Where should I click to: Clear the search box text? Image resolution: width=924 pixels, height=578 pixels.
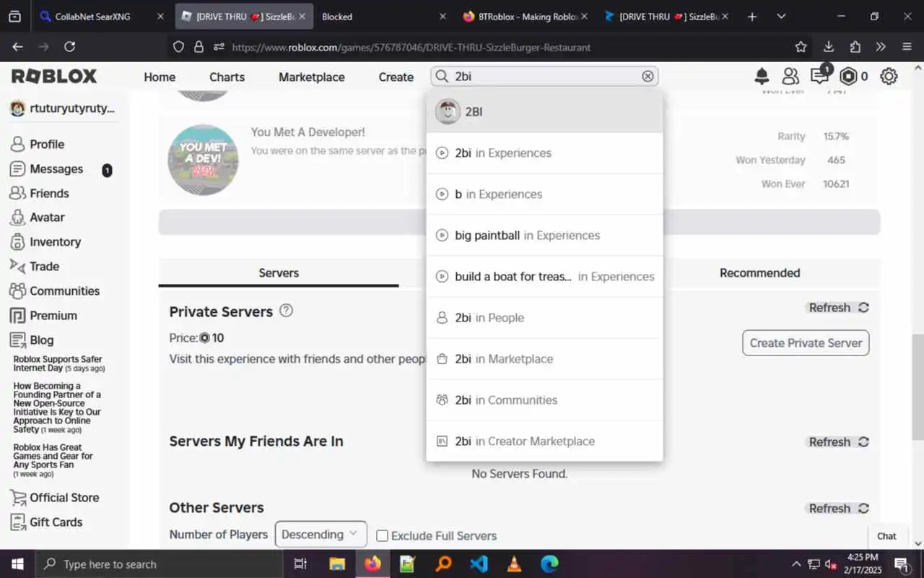(648, 76)
